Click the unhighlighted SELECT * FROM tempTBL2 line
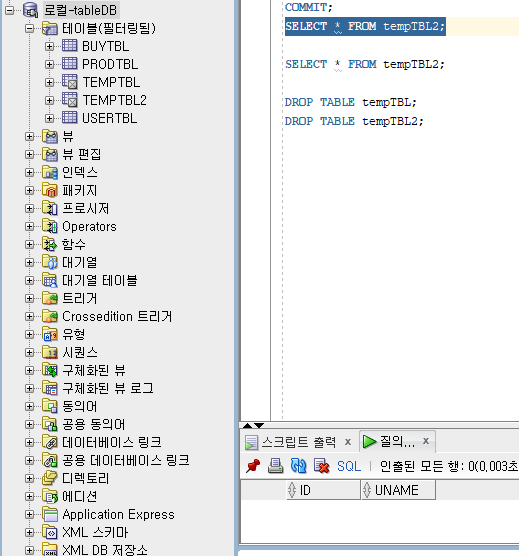Viewport: 519px width, 556px height. pos(365,65)
